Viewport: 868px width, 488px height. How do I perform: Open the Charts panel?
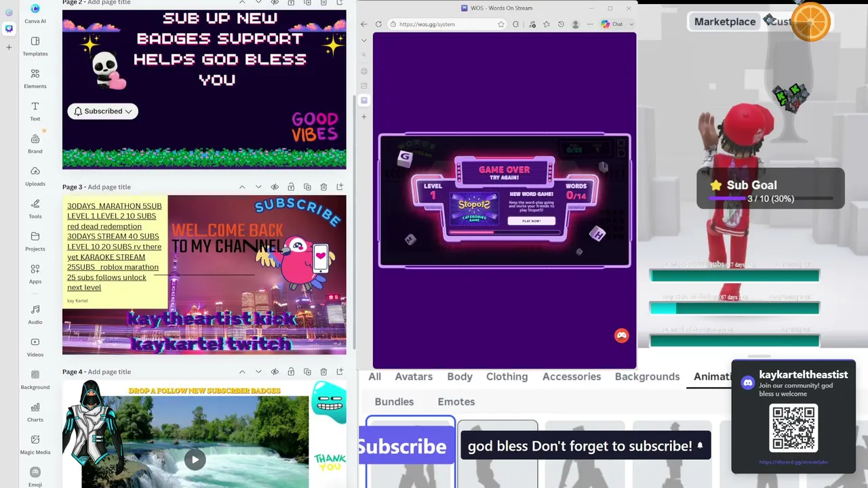click(x=35, y=411)
